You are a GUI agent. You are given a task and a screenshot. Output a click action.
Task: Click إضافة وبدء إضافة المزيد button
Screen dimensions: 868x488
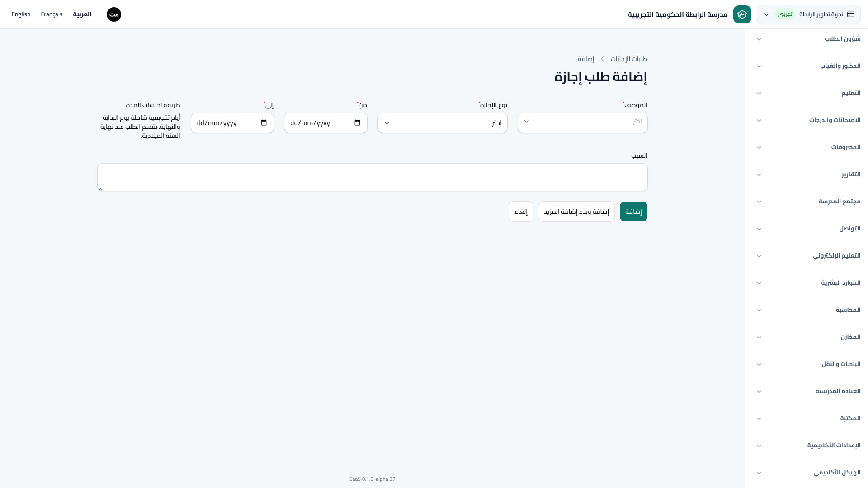(576, 211)
